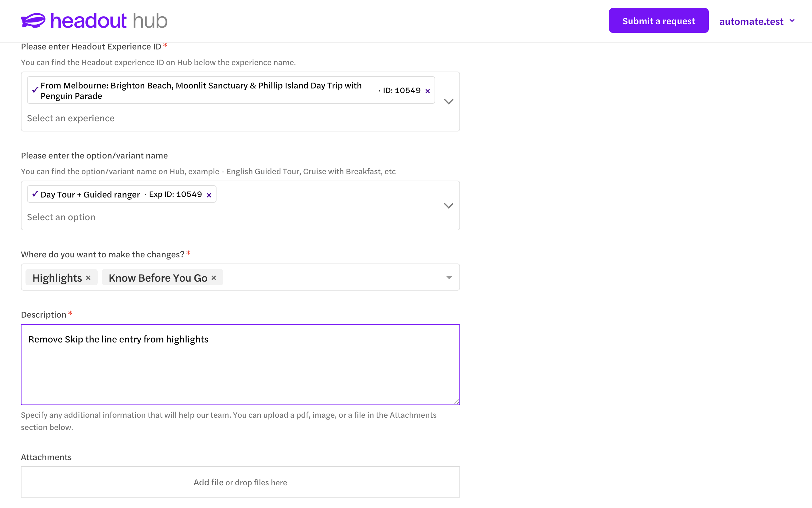812x508 pixels.
Task: Remove the Know Before You Go tag
Action: [x=214, y=278]
